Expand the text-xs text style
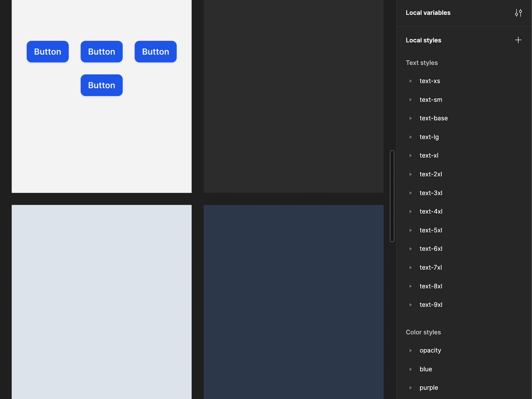 point(411,81)
